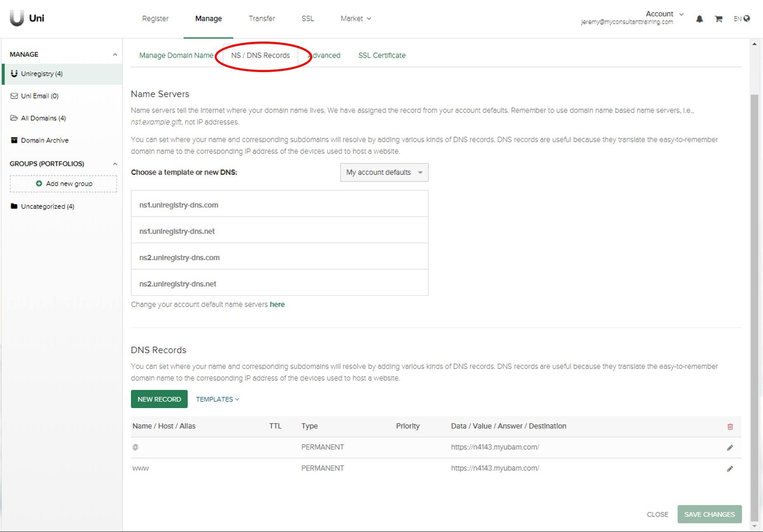Click myubam.com destination in @ row
The width and height of the screenshot is (763, 532).
pyautogui.click(x=495, y=448)
